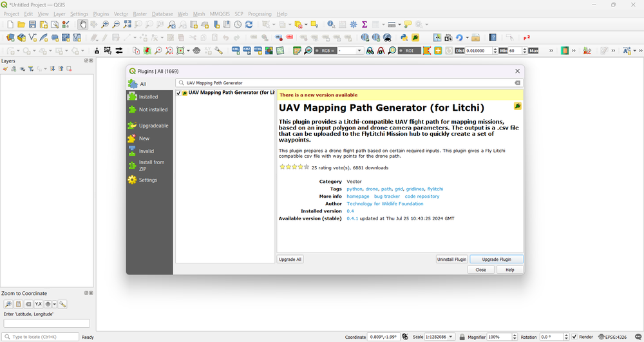644x342 pixels.
Task: Click the Open Layout Manager icon
Action: coord(55,24)
